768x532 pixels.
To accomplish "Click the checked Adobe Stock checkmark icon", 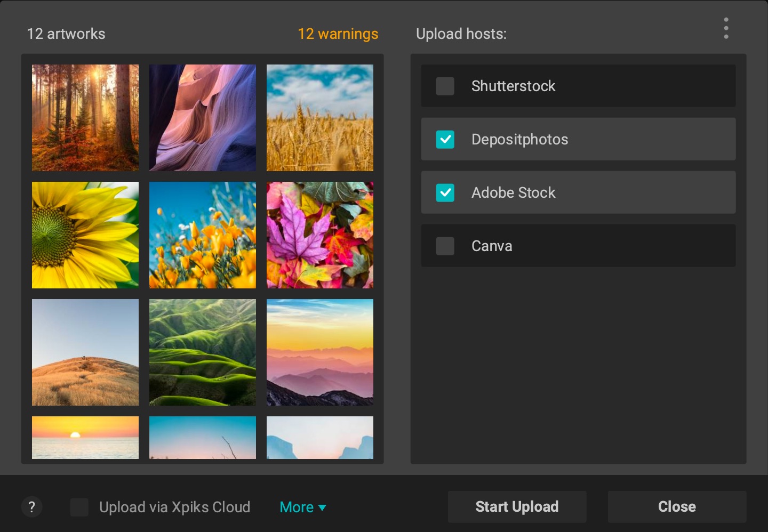I will pyautogui.click(x=445, y=192).
